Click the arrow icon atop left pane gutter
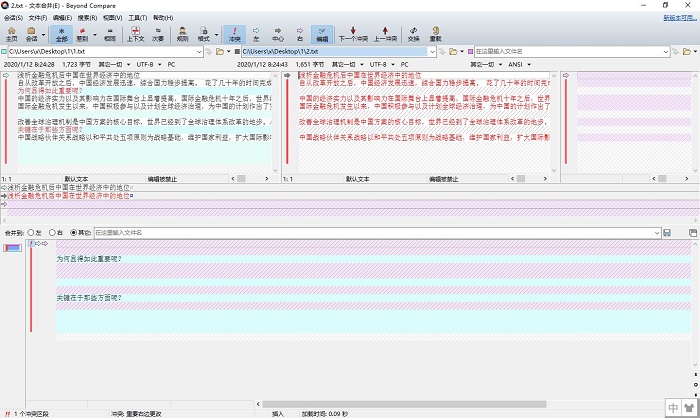This screenshot has width=700, height=418. click(x=6, y=75)
